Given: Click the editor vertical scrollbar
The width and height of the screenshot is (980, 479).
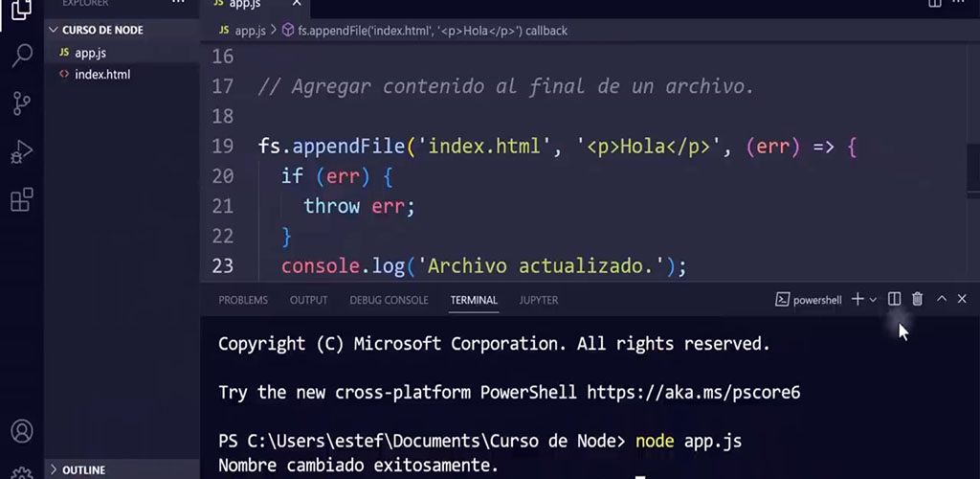Looking at the screenshot, I should pyautogui.click(x=973, y=169).
